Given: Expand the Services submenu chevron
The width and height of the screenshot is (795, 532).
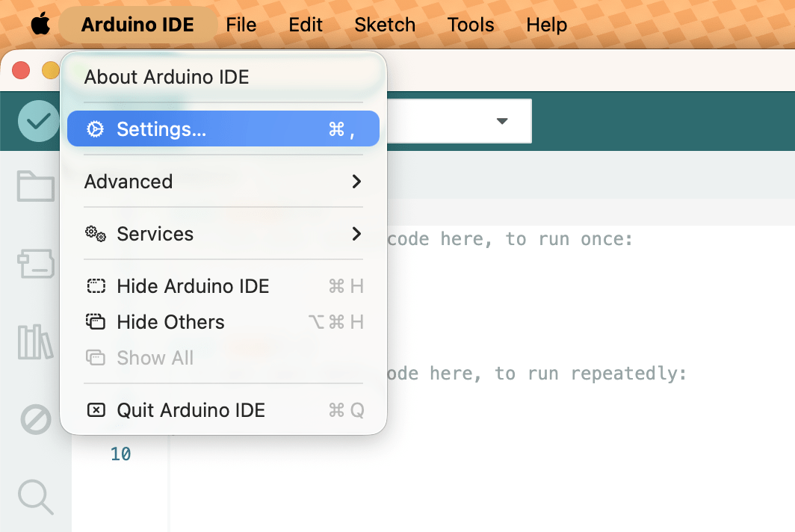Looking at the screenshot, I should [x=356, y=234].
